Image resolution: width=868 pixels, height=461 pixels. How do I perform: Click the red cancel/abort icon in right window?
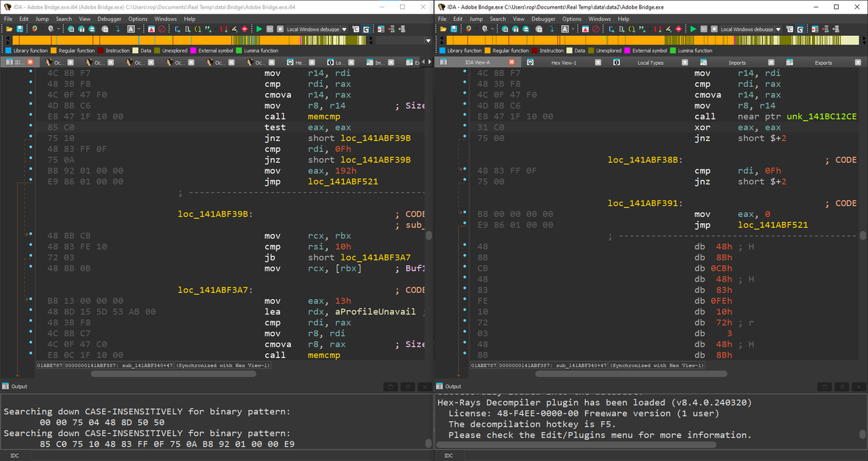tap(596, 29)
